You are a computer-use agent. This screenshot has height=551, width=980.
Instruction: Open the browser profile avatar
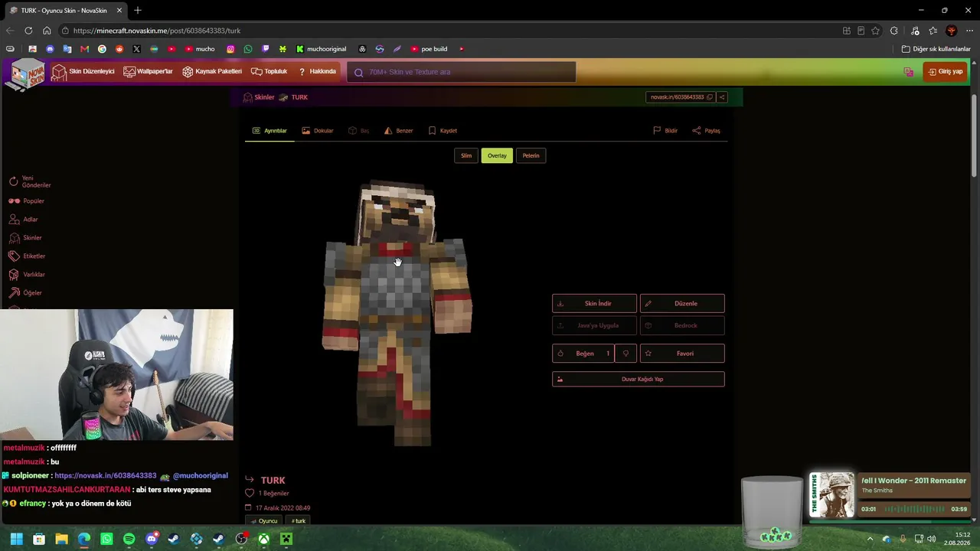pos(952,31)
